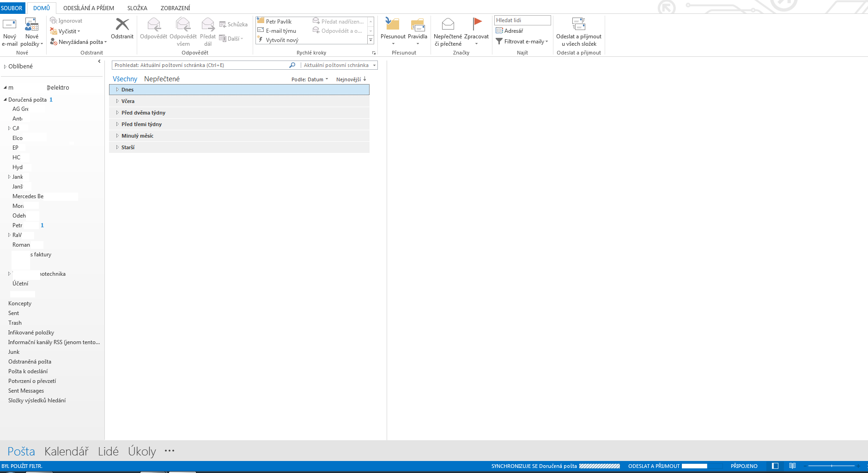Open the Aktuální poštovní schránka scope dropdown
This screenshot has width=868, height=473.
[x=340, y=66]
